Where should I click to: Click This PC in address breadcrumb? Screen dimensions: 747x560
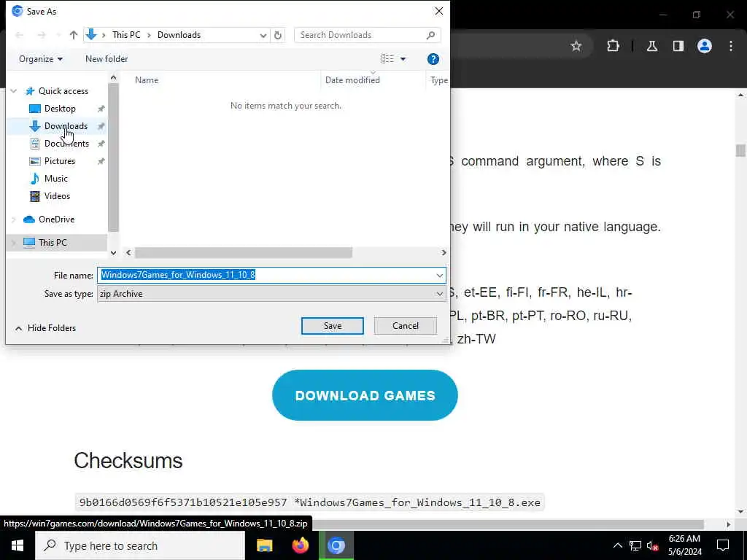tap(126, 35)
